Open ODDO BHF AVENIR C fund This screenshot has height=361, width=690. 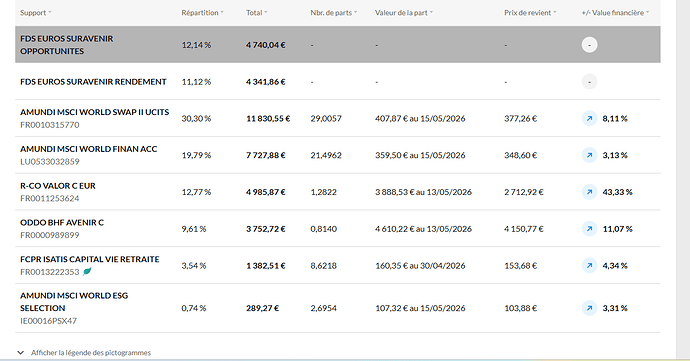pos(62,222)
